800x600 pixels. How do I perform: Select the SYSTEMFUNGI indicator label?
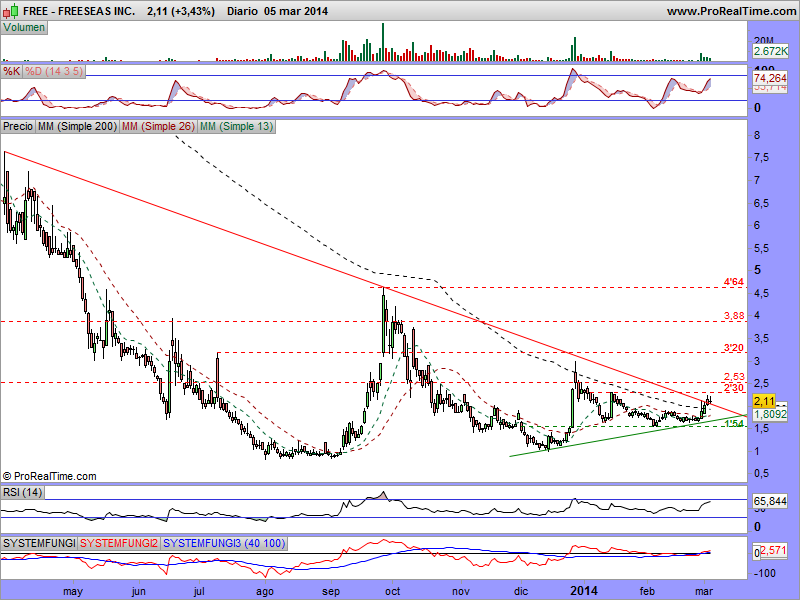tap(39, 543)
